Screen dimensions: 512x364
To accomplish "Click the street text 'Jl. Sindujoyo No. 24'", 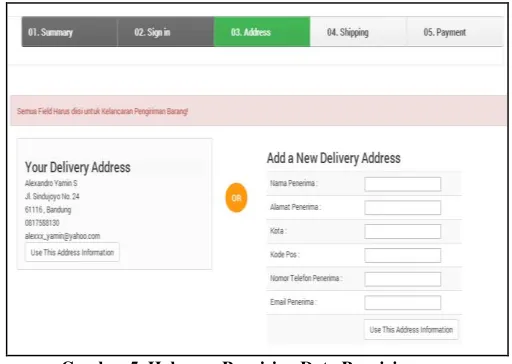I will [52, 196].
